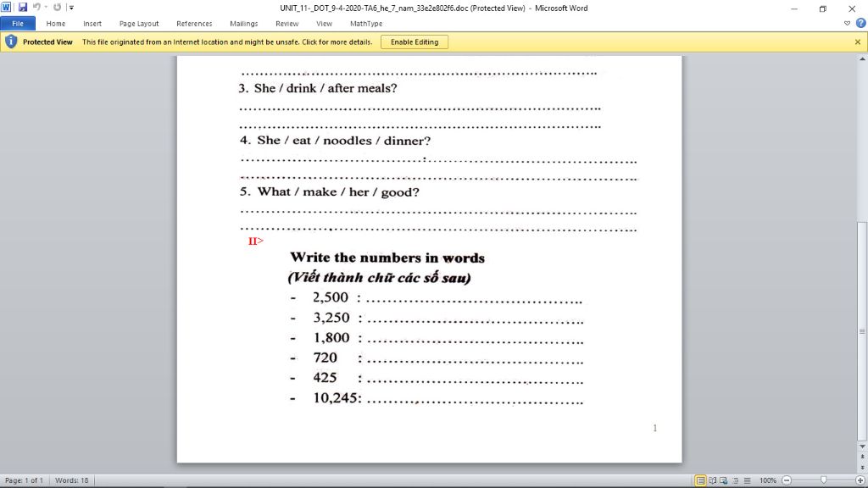Select Print Layout view in status bar

tap(700, 480)
